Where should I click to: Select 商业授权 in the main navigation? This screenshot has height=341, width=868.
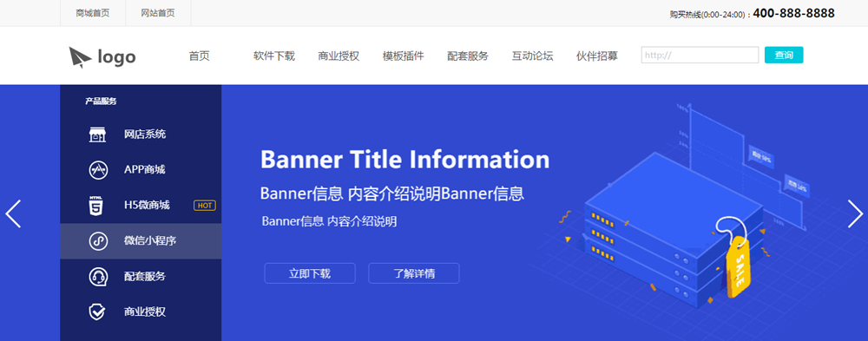click(339, 56)
